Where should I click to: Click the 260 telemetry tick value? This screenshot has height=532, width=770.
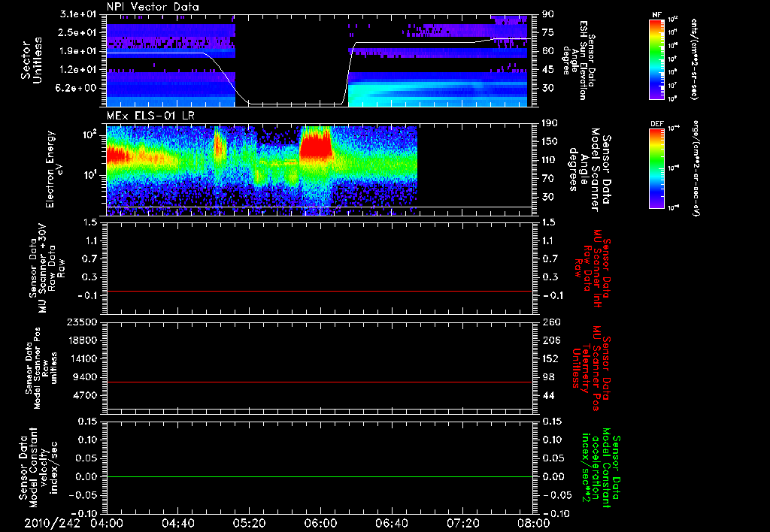(550, 322)
